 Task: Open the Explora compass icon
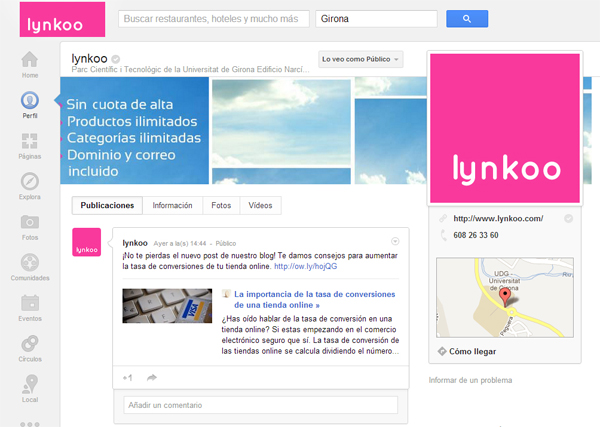click(x=29, y=181)
